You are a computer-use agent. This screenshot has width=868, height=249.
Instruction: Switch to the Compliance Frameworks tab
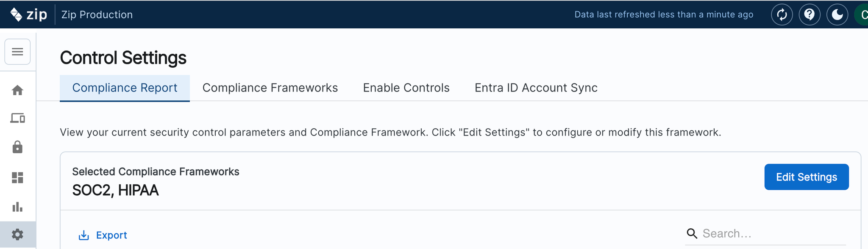(270, 88)
